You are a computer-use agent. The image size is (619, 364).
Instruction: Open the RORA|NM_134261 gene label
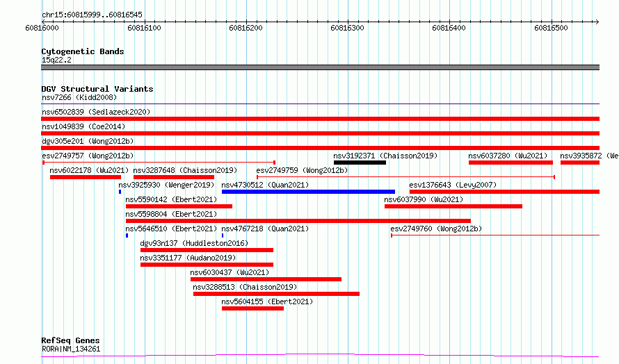[x=71, y=349]
